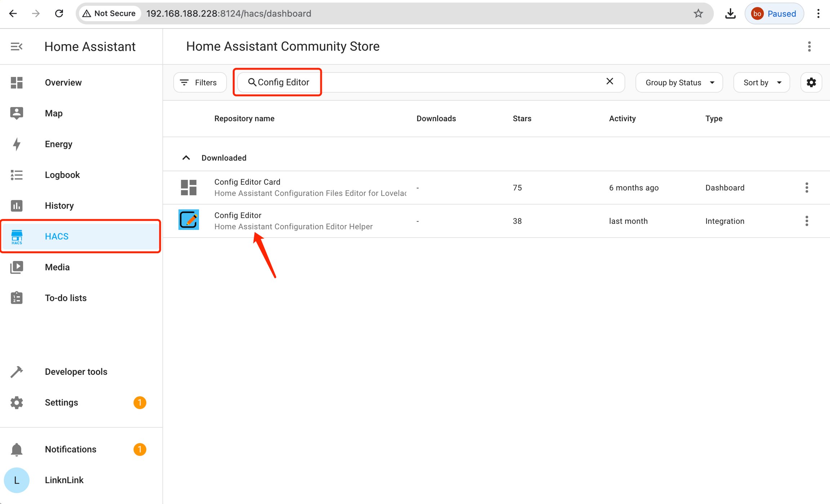The height and width of the screenshot is (504, 830).
Task: Bookmark this page with the star icon
Action: (x=698, y=14)
